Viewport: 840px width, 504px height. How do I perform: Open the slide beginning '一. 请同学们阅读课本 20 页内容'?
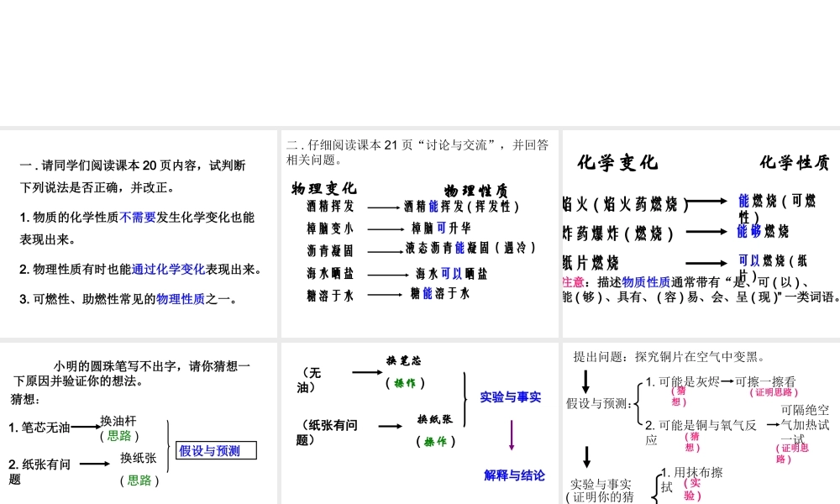139,234
